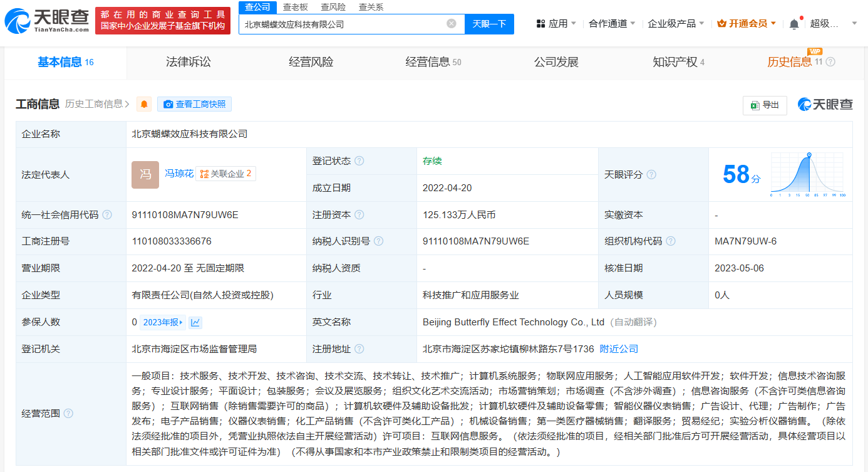Click help icon beside 统一社会信用代码

107,215
